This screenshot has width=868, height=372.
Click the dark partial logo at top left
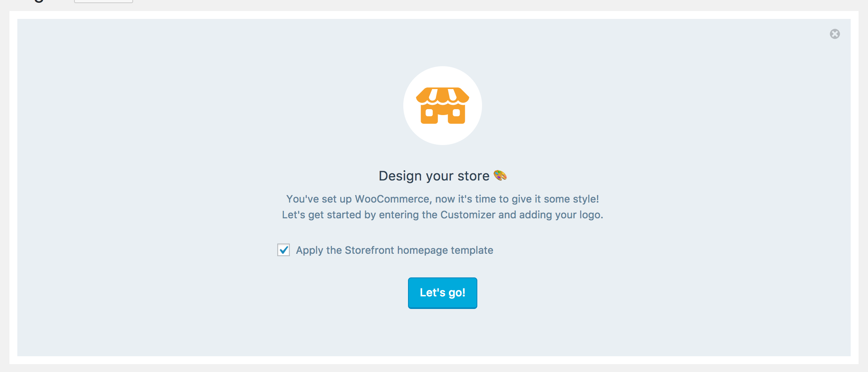pyautogui.click(x=38, y=1)
